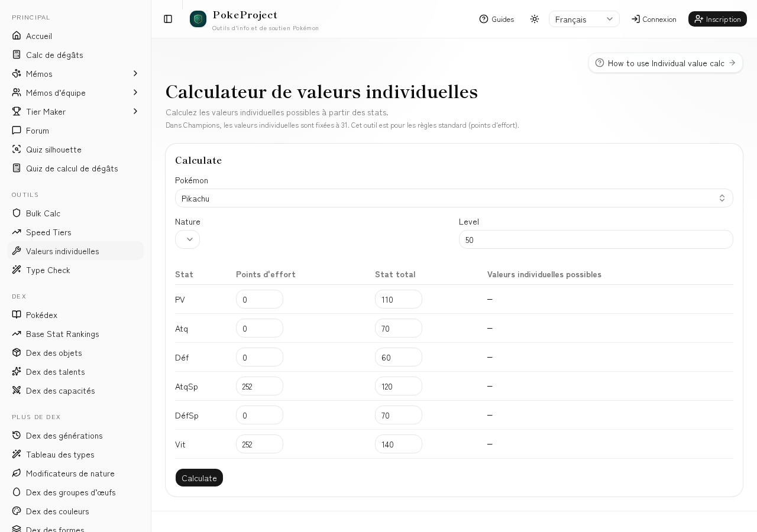Open Speed Tiers from the sidebar
The image size is (757, 532).
point(76,232)
